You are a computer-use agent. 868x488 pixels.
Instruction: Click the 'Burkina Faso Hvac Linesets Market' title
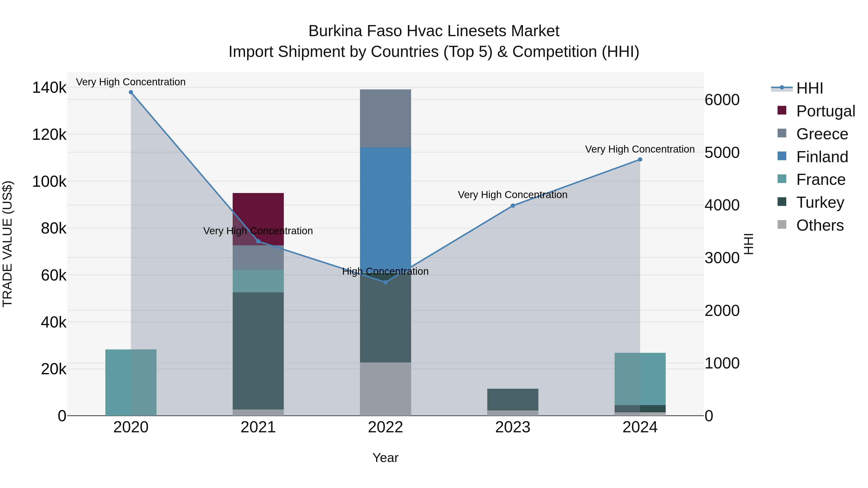point(434,31)
